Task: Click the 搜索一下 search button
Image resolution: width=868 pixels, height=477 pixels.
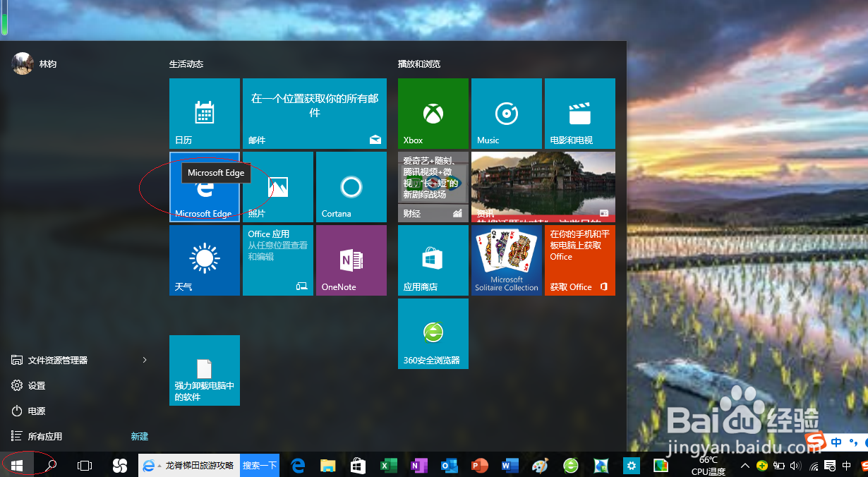Action: [x=260, y=465]
